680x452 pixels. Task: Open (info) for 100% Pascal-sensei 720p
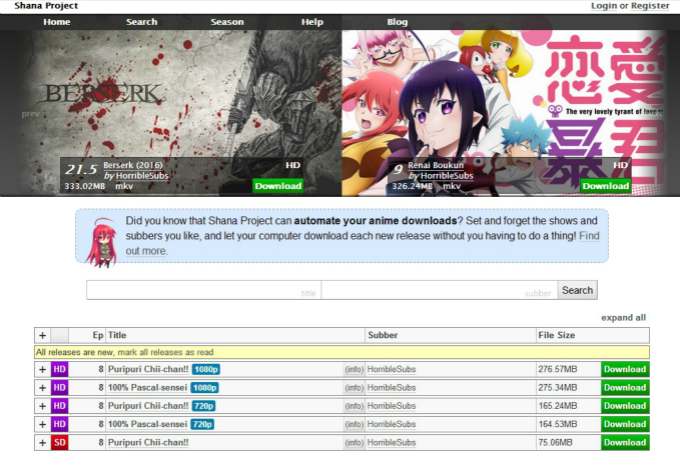pos(354,424)
